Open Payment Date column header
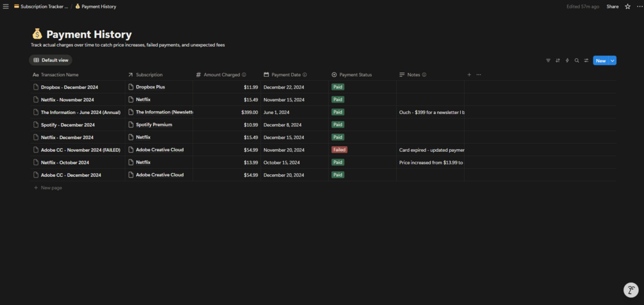Screen dimensions: 644x305 coord(295,75)
